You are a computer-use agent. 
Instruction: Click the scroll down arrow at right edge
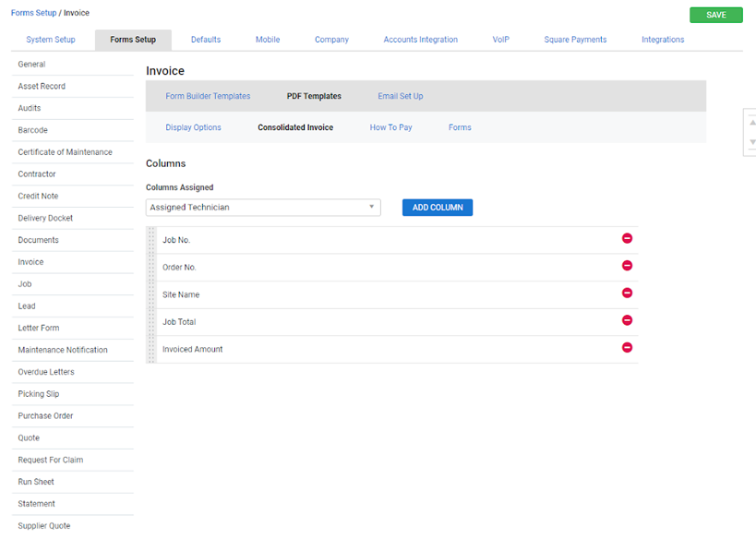[751, 142]
